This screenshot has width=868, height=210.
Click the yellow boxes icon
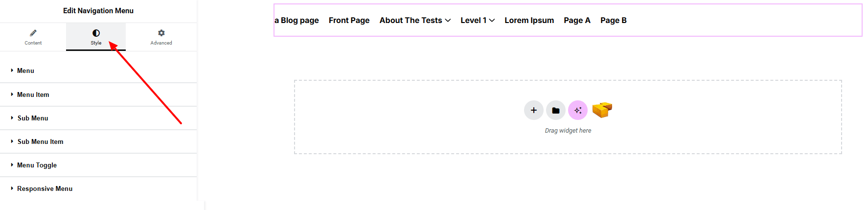coord(602,110)
